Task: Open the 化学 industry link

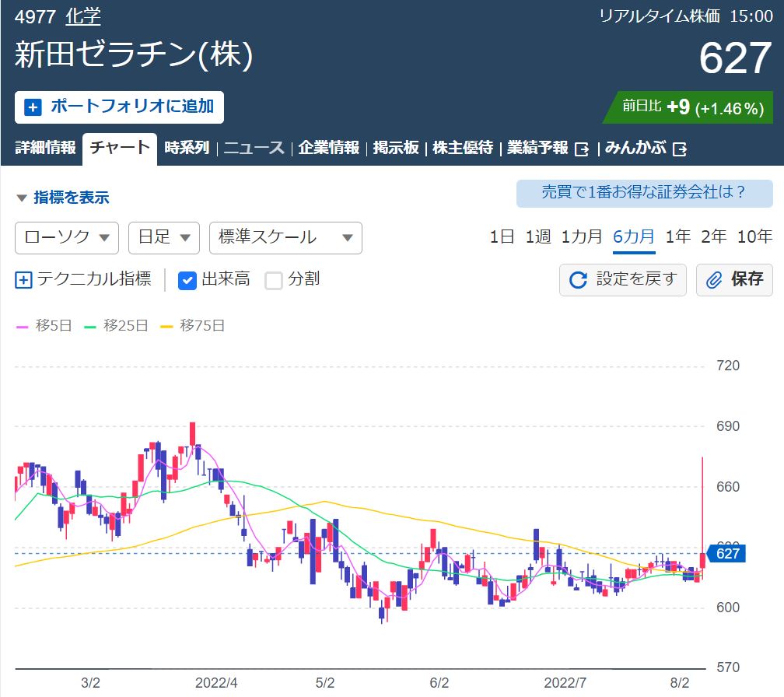Action: point(83,17)
